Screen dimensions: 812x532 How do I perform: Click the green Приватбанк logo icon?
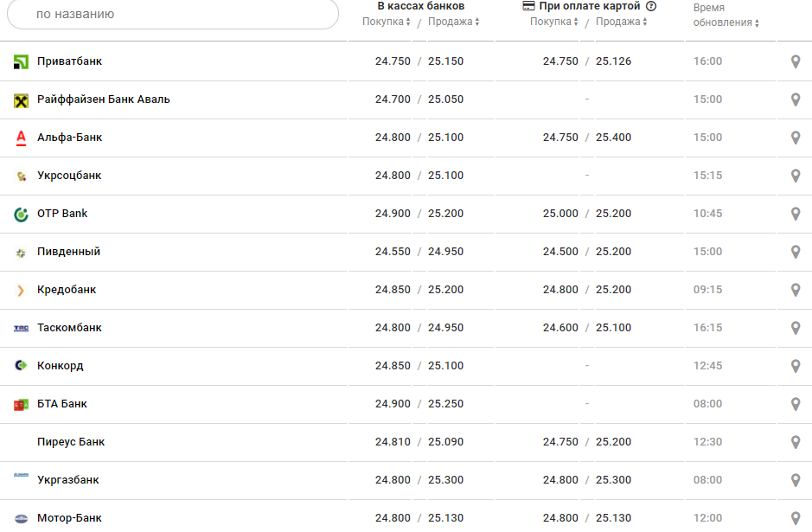(x=22, y=62)
